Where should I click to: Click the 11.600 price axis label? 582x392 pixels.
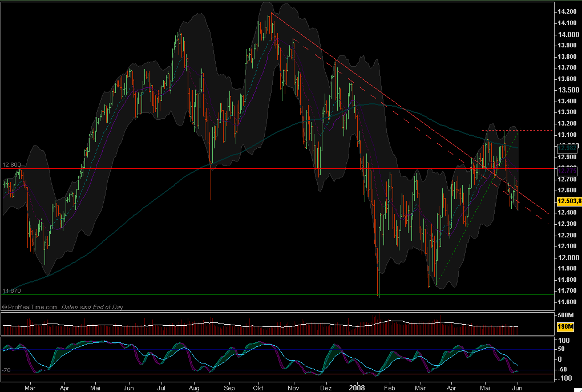567,302
